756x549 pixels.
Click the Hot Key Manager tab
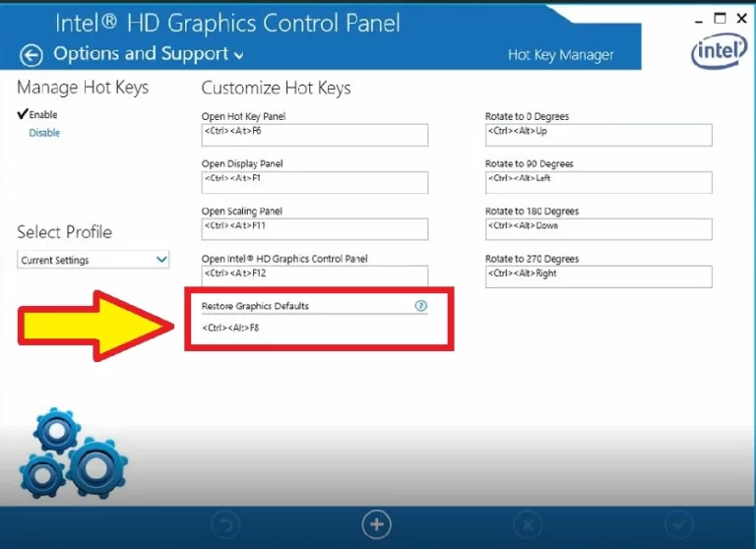coord(560,55)
